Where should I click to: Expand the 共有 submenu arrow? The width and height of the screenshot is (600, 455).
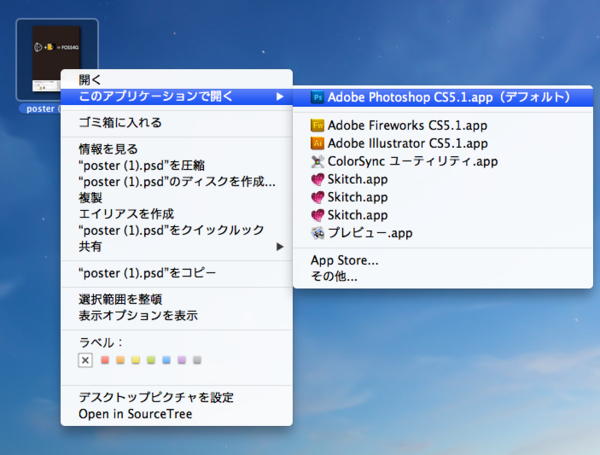(280, 246)
